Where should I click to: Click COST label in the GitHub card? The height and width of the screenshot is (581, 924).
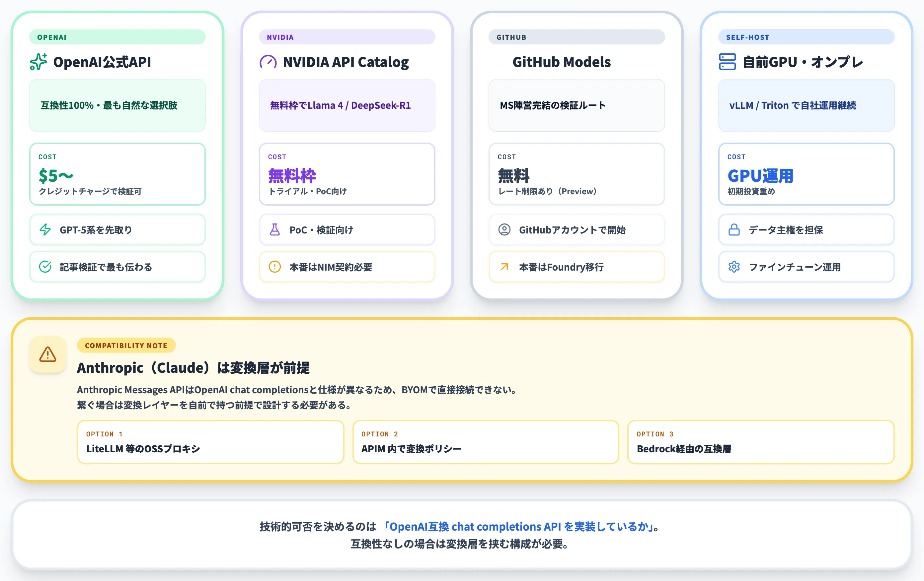[x=506, y=157]
